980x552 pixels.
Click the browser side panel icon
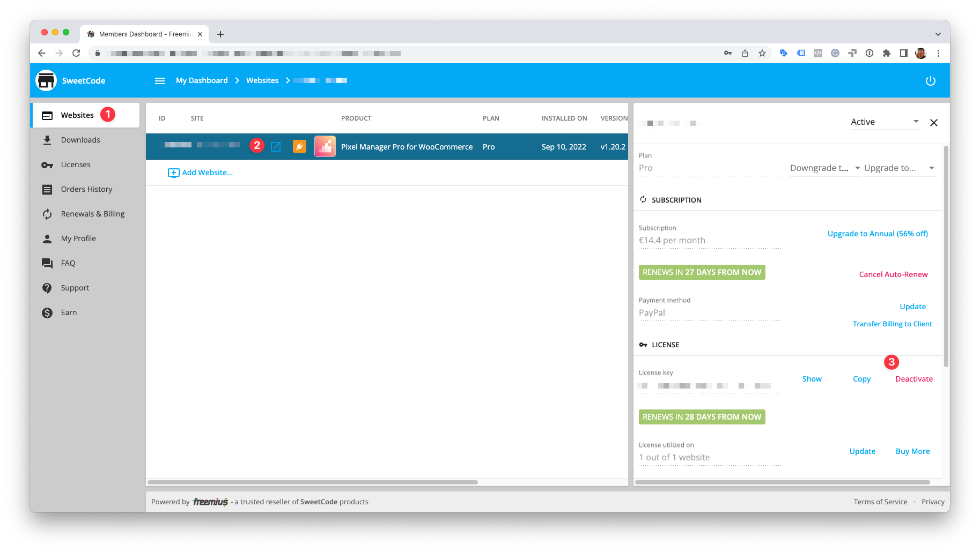904,53
